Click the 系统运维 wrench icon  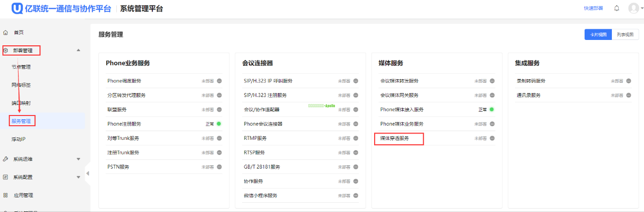point(6,159)
